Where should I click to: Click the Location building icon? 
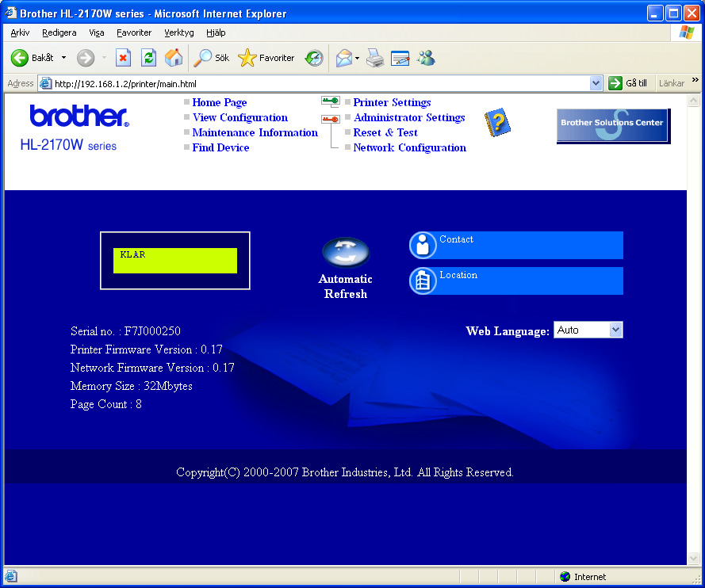pos(423,281)
